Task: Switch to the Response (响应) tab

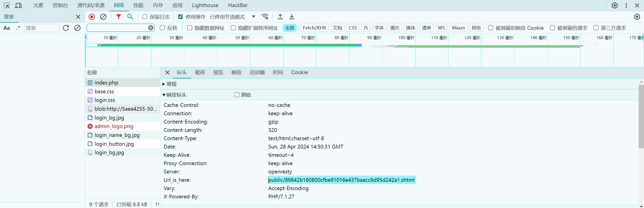Action: 237,73
